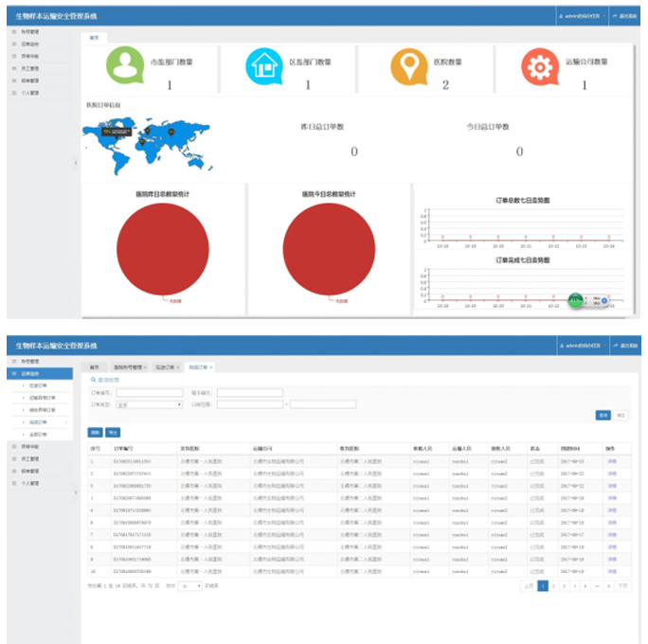Focus the 箱子编号 input field
Viewport: 648px width, 644px height.
250,393
